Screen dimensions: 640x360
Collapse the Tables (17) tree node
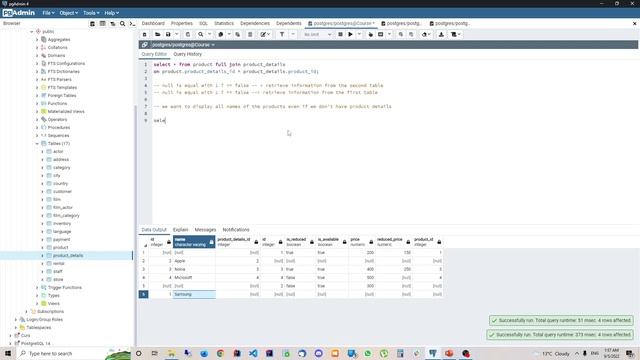coord(37,144)
